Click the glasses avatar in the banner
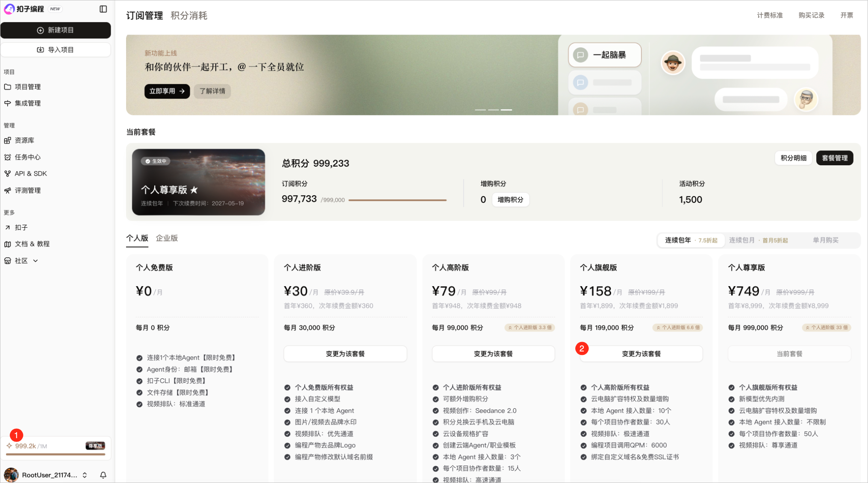The width and height of the screenshot is (868, 483). tap(806, 100)
